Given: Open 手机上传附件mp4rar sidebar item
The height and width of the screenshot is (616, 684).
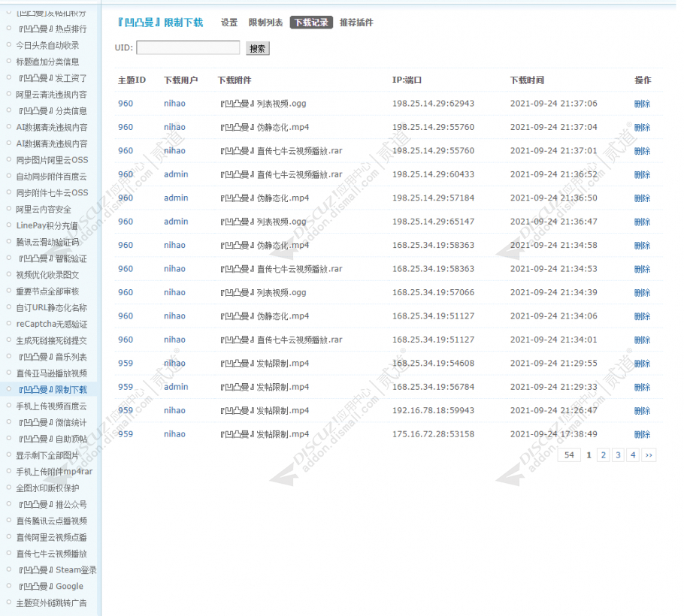Looking at the screenshot, I should (54, 472).
